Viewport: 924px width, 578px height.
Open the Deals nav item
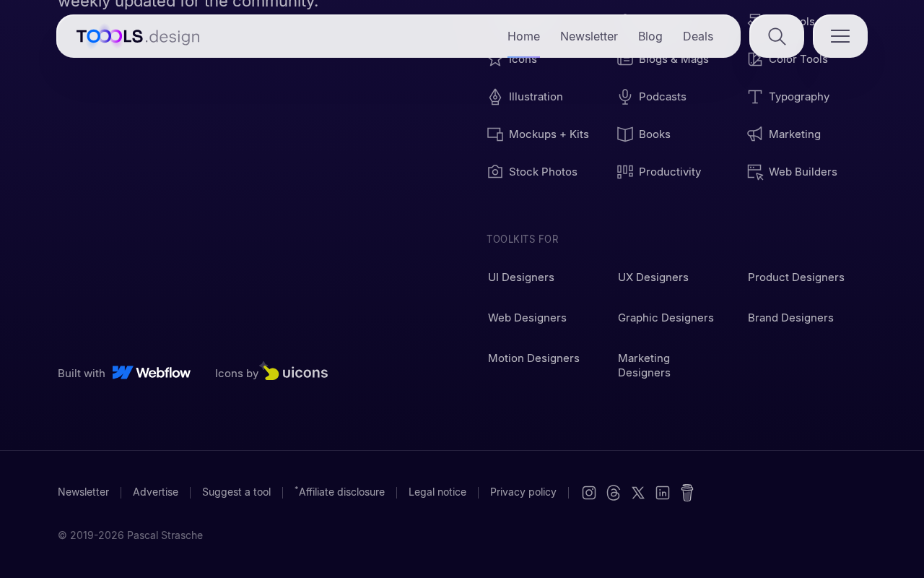click(698, 36)
